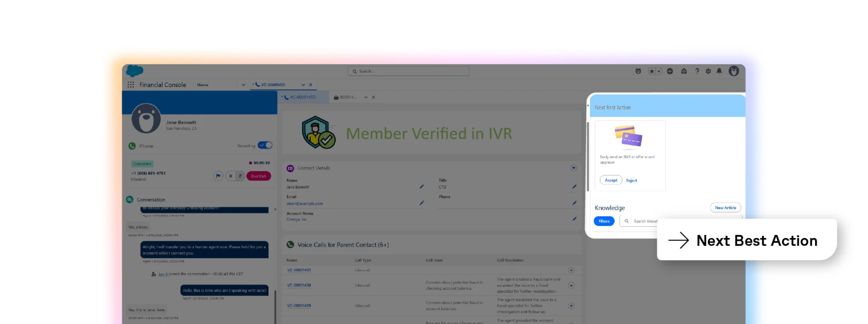
Task: Click the Global Actions plus icon
Action: click(x=670, y=71)
